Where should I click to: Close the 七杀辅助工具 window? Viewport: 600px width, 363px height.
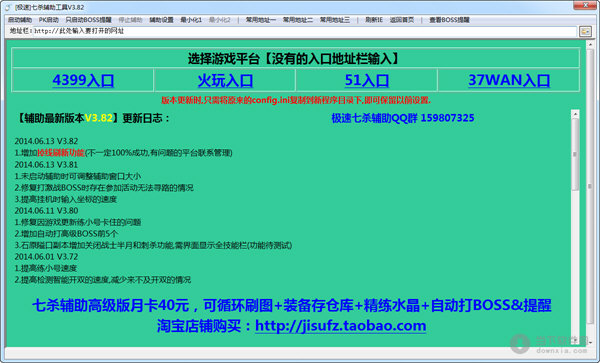(x=585, y=5)
